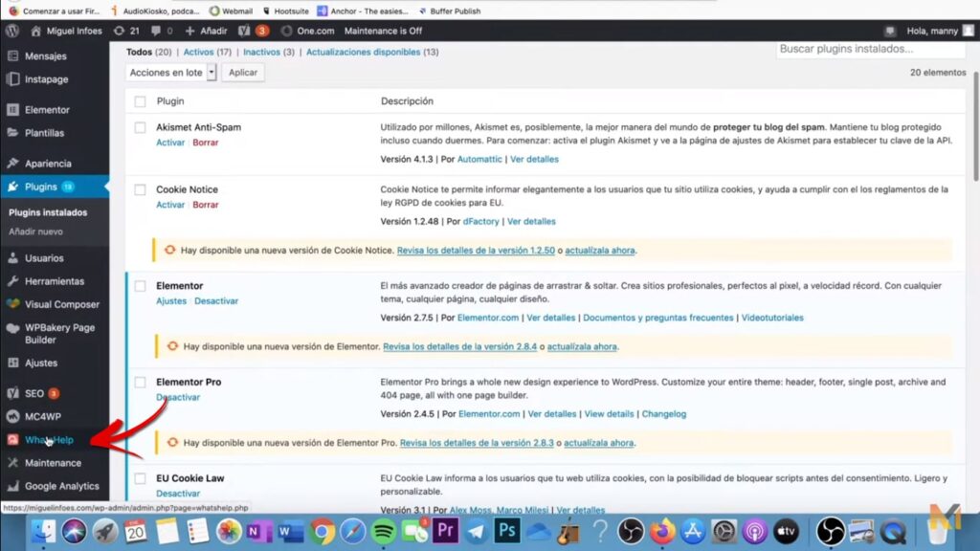The width and height of the screenshot is (980, 551).
Task: Open Adobe Premiere Pro from the dock
Action: point(445,532)
